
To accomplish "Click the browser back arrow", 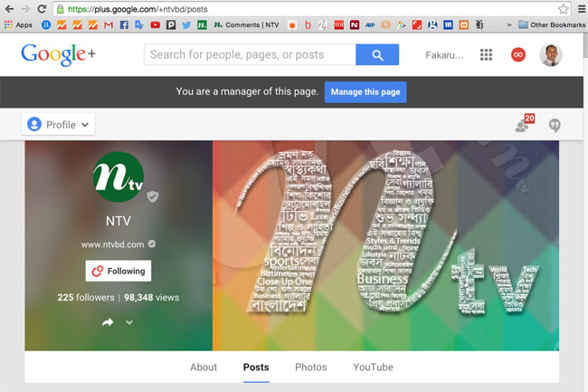I will [9, 9].
